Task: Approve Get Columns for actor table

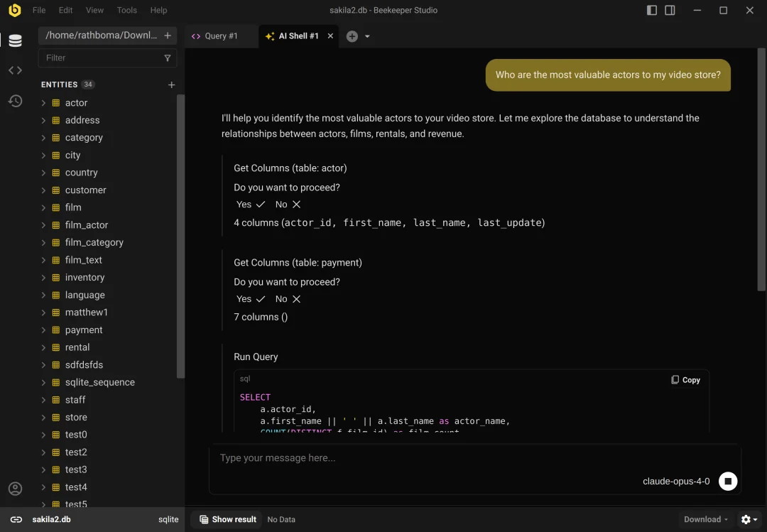Action: pyautogui.click(x=251, y=205)
